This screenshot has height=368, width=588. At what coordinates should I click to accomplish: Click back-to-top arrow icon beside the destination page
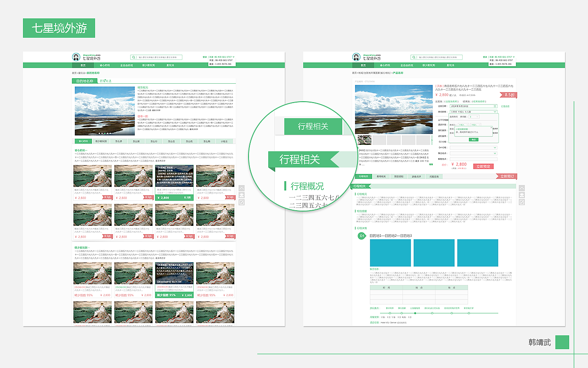tap(242, 188)
